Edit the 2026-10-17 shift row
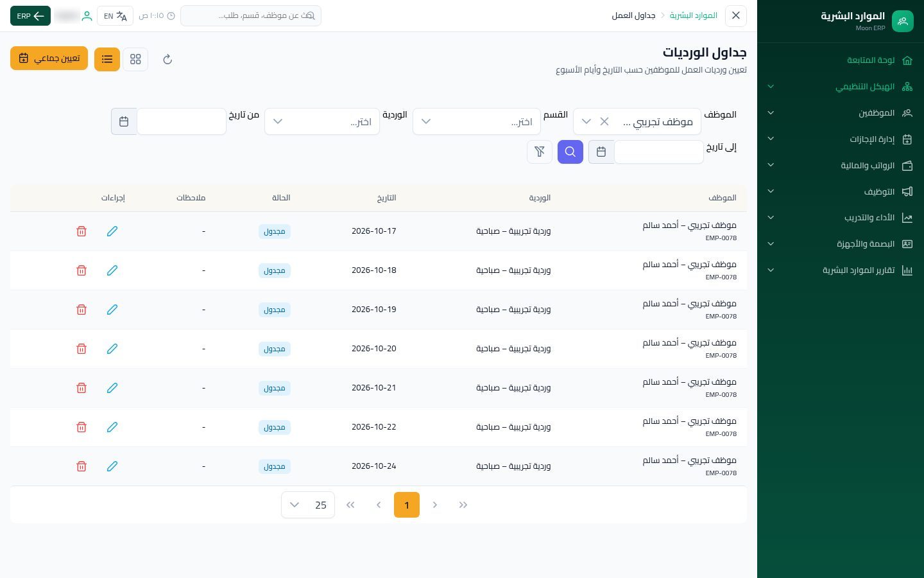Image resolution: width=924 pixels, height=578 pixels. 112,231
